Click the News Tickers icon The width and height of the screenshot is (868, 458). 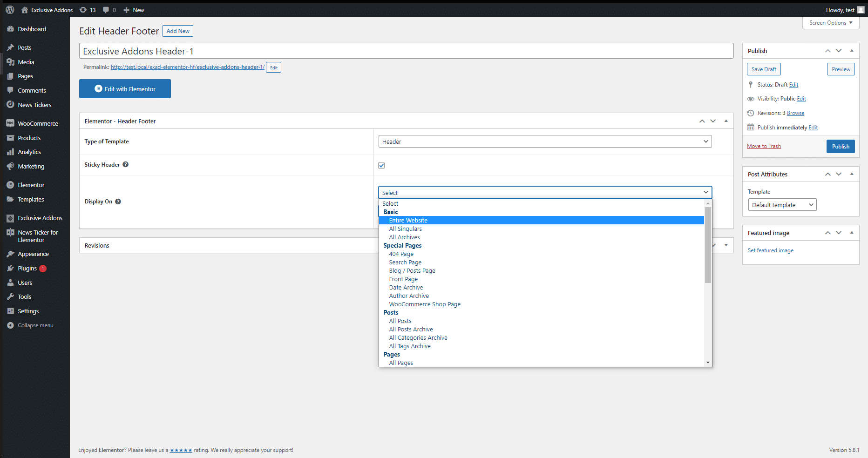[x=10, y=105]
